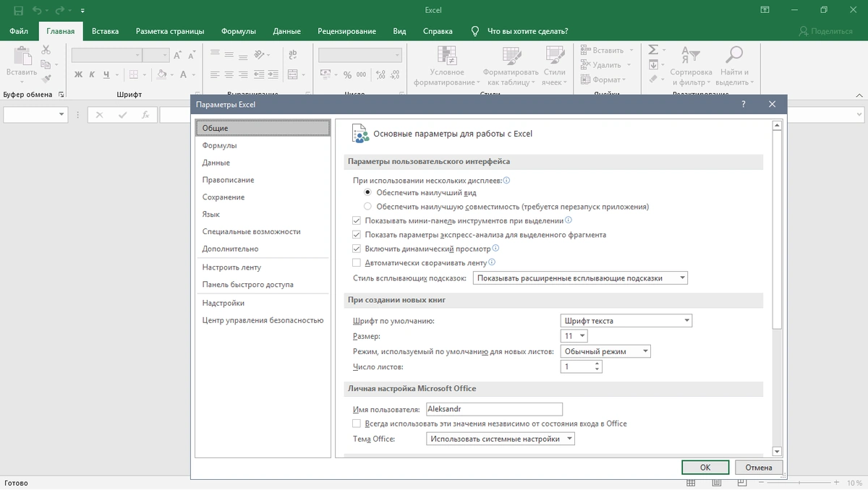Open the Размер font size dropdown
This screenshot has width=868, height=490.
pyautogui.click(x=574, y=336)
